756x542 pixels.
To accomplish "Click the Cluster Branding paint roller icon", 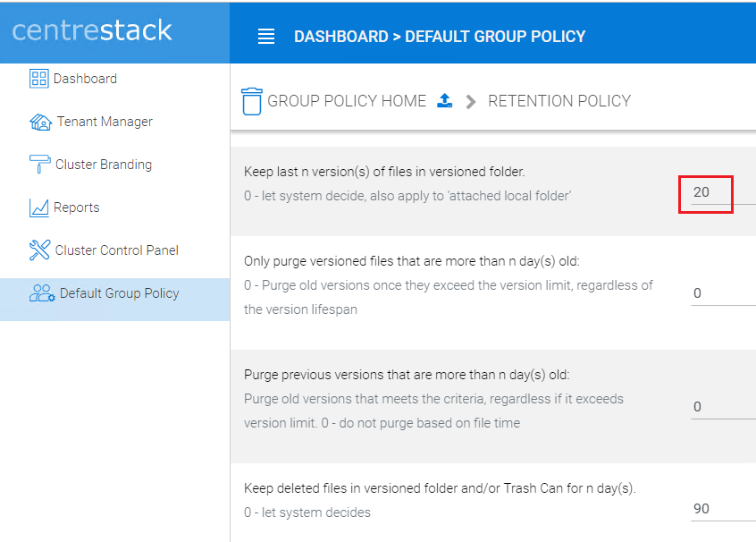I will pos(39,164).
